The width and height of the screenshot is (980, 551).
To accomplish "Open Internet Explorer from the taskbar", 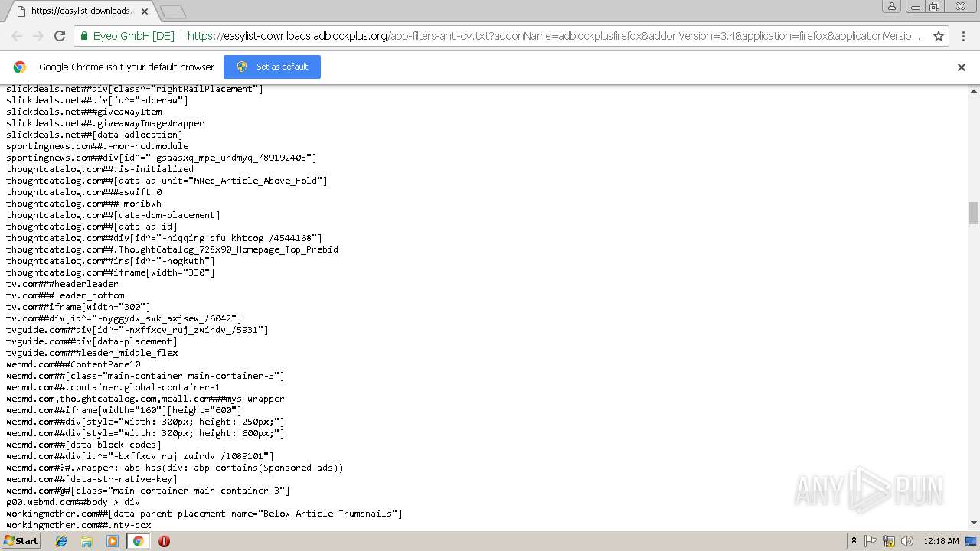I will 61,541.
